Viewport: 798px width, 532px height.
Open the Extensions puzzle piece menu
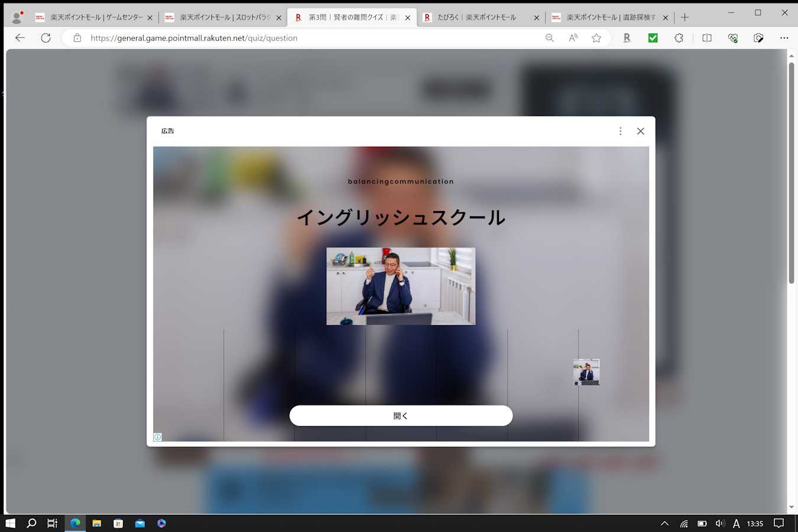coord(679,38)
